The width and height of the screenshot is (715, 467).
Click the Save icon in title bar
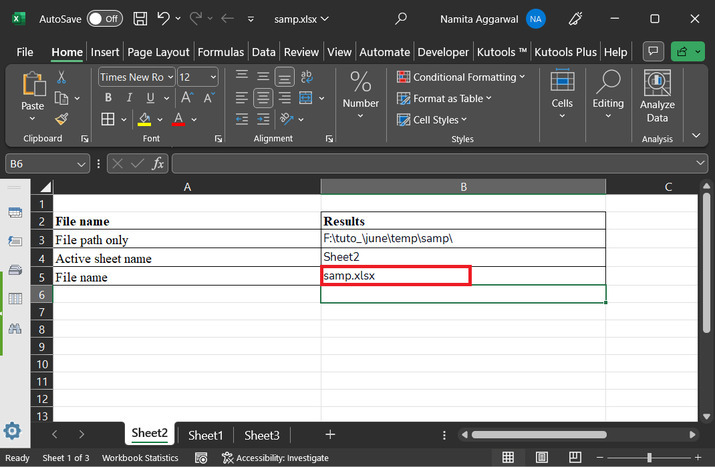pos(140,18)
